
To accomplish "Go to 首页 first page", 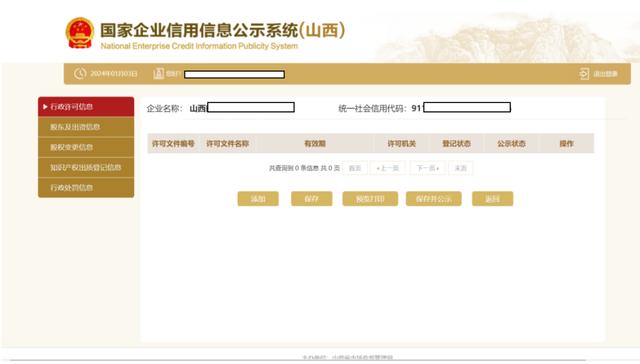I will pos(355,168).
